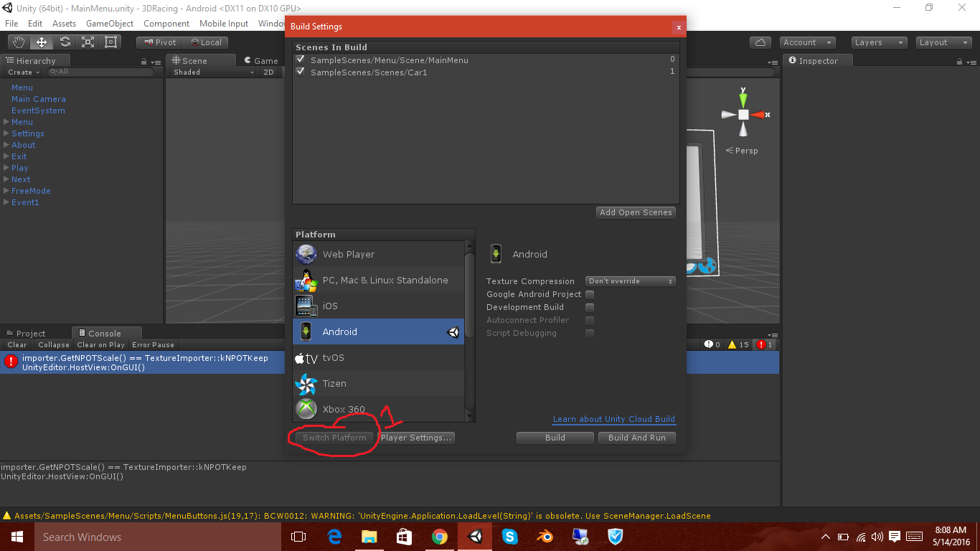Open the Assets menu
This screenshot has height=551, width=980.
(x=64, y=24)
